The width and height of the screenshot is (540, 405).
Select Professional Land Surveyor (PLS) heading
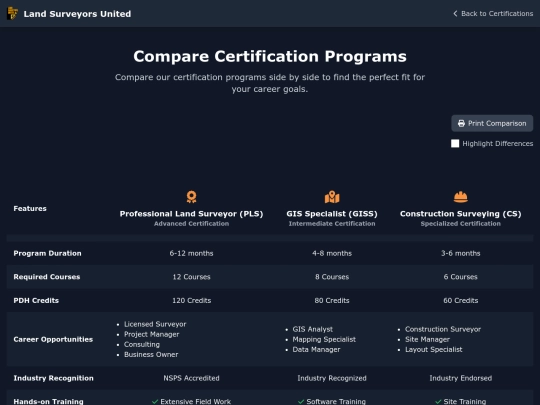pyautogui.click(x=191, y=214)
